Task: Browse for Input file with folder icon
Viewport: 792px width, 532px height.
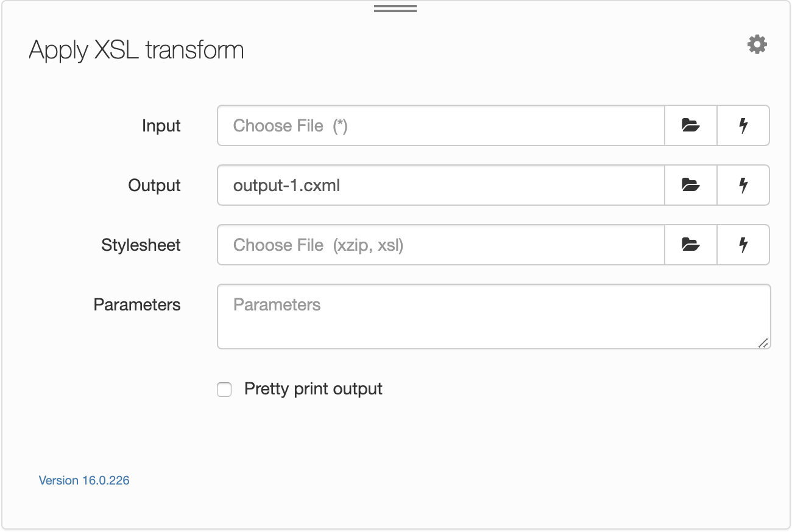Action: (x=690, y=125)
